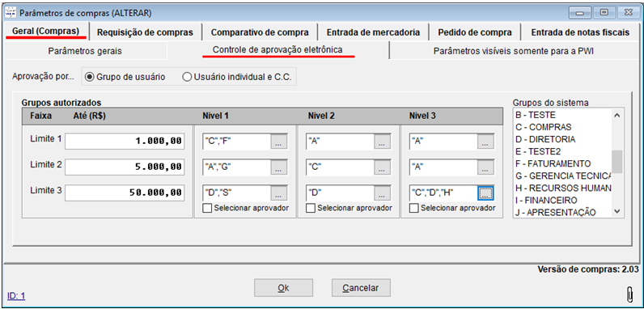Screen dimensions: 644x309
Task: Switch to Parâmetros gerais subtab
Action: coord(85,51)
